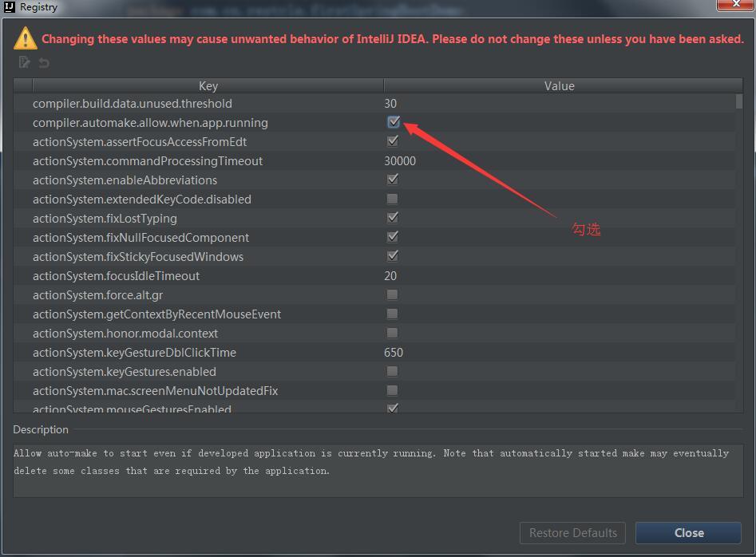This screenshot has width=756, height=557.
Task: Disable actionSystem.fixLostTyping checkbox
Action: pos(393,218)
